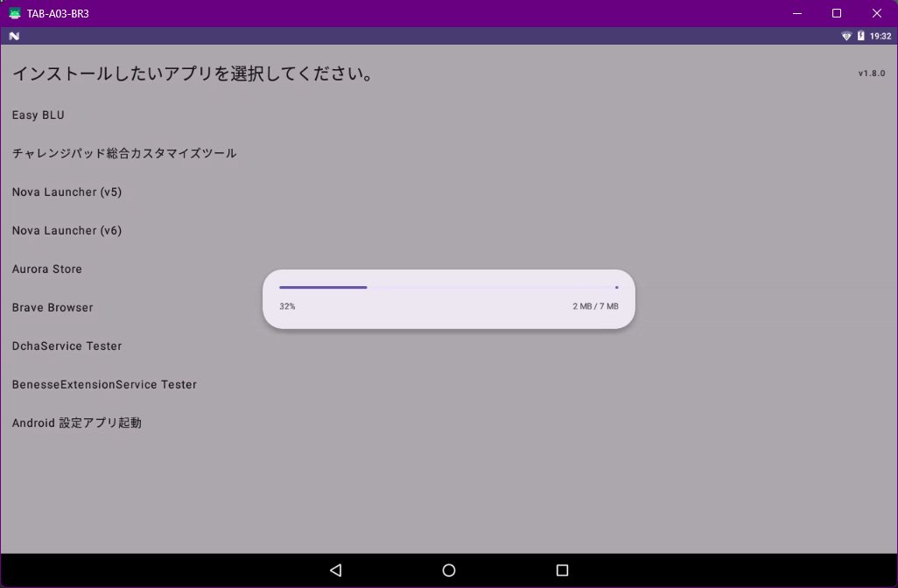The image size is (898, 588).
Task: Select Easy BLU from the app list
Action: tap(39, 115)
